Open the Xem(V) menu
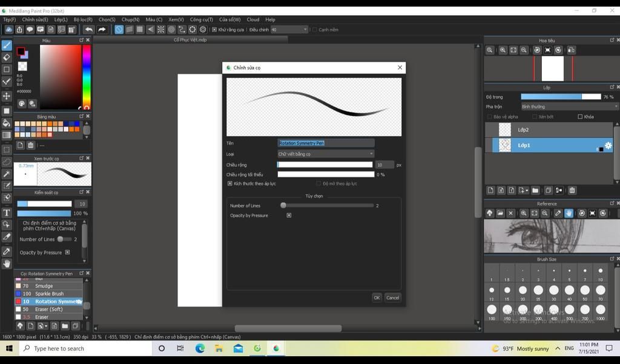Screen dimensions: 620x364 pos(176,19)
